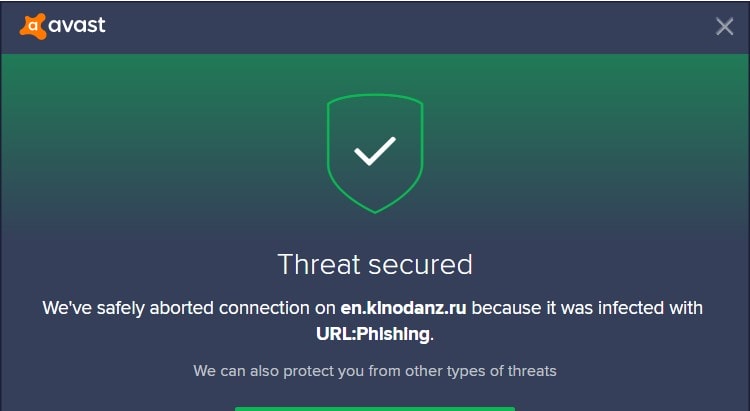Click the dark Avast title bar

pos(375,27)
